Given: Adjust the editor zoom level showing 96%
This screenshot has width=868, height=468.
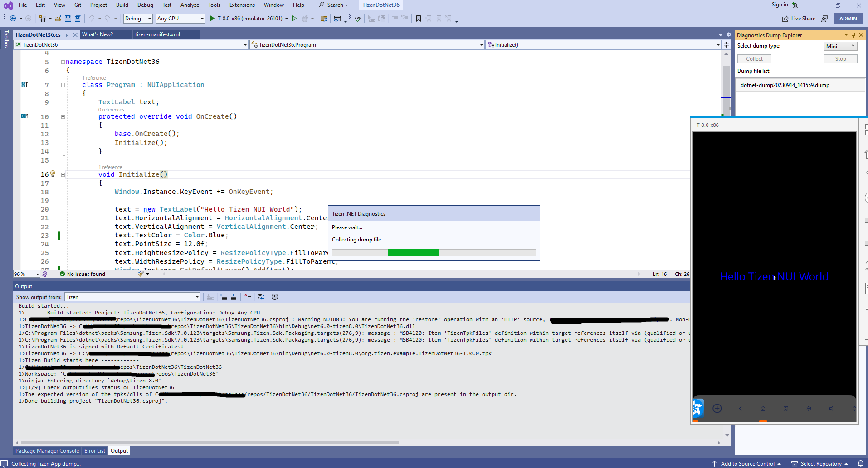Looking at the screenshot, I should (x=26, y=274).
